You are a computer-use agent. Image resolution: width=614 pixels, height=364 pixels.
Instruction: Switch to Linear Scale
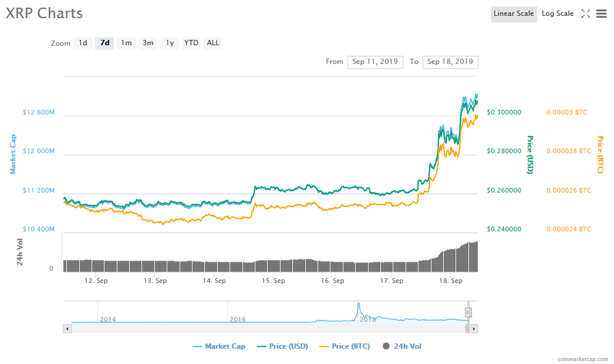(x=514, y=14)
